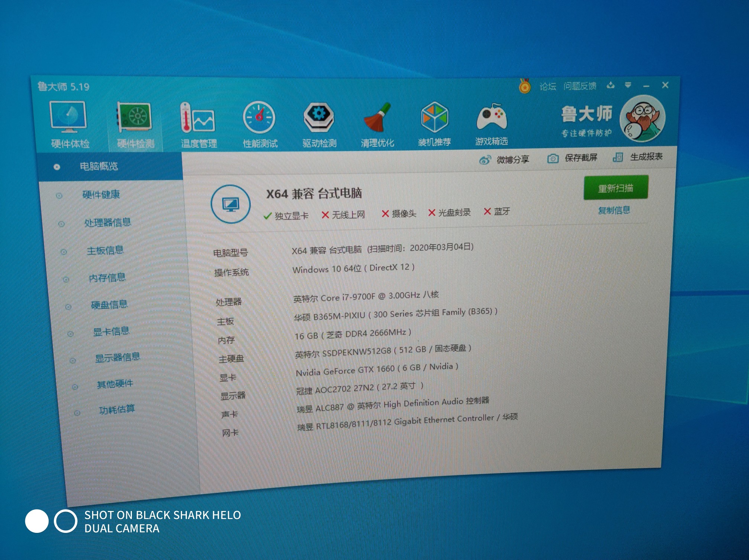Click the 微博分享 Weibo share icon

coord(485,160)
